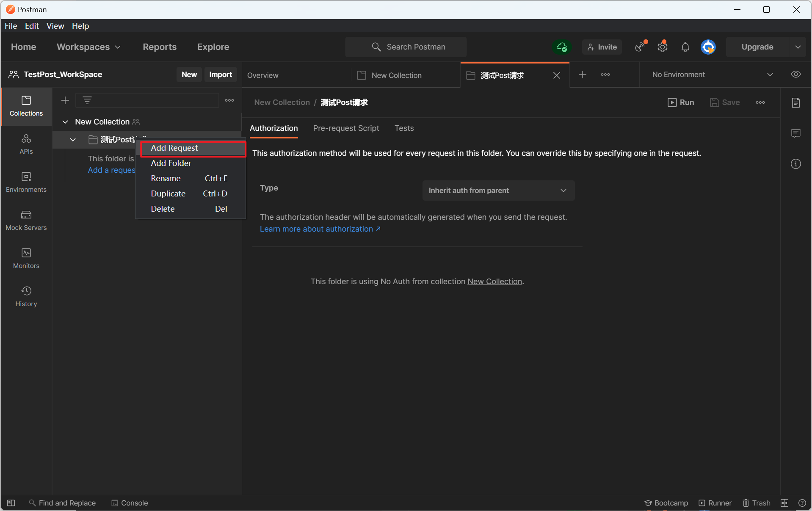Screen dimensions: 812x511
Task: Open the settings gear icon
Action: point(663,47)
